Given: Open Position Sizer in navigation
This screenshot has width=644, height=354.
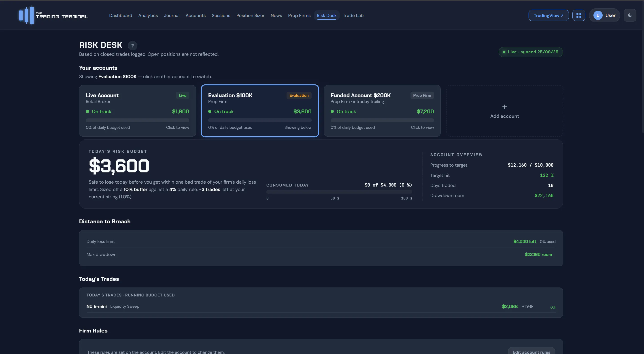Looking at the screenshot, I should click(250, 15).
